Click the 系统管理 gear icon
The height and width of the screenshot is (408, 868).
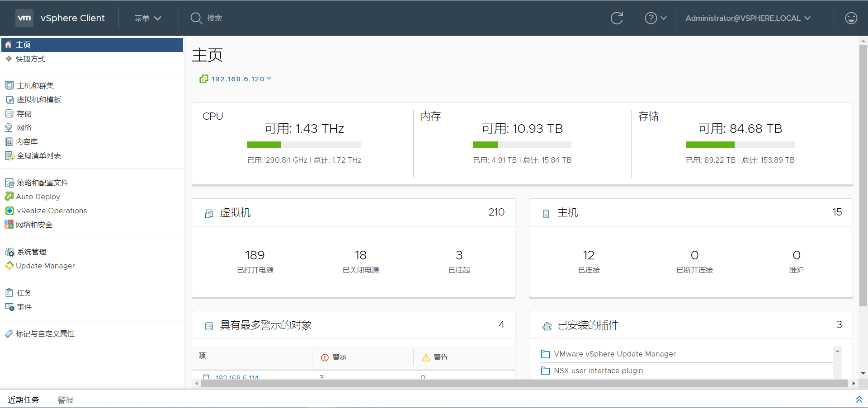coord(9,252)
